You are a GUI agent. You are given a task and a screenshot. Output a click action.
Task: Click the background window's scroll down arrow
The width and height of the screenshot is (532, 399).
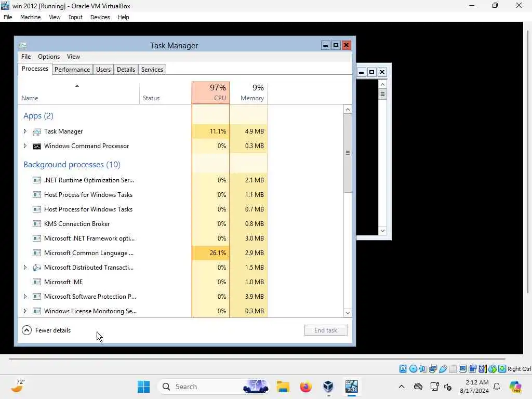(x=383, y=231)
